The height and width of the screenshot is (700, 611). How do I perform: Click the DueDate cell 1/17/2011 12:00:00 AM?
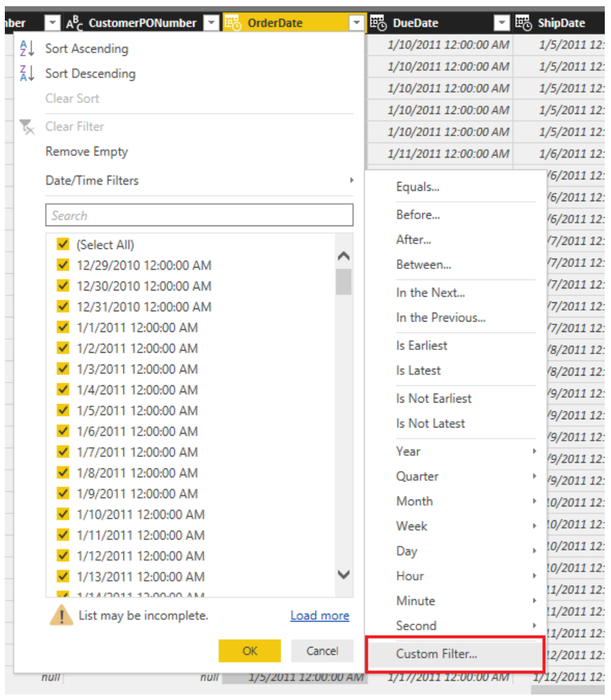(x=440, y=677)
